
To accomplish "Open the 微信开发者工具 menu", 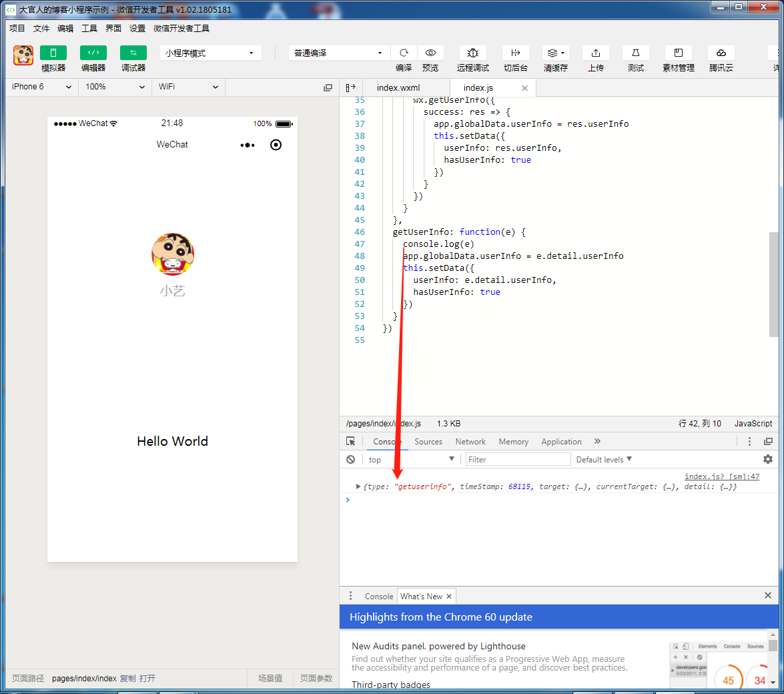I will (x=181, y=29).
